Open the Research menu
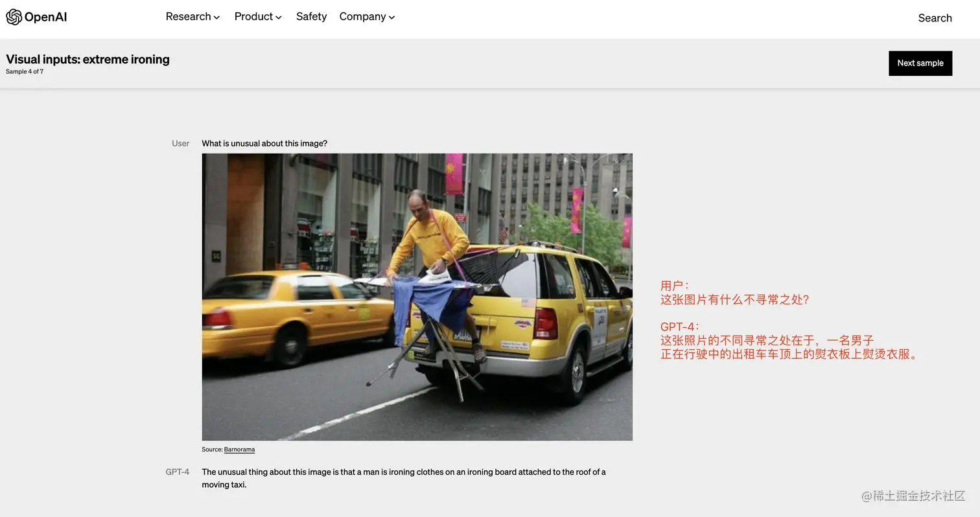The height and width of the screenshot is (517, 980). [188, 17]
